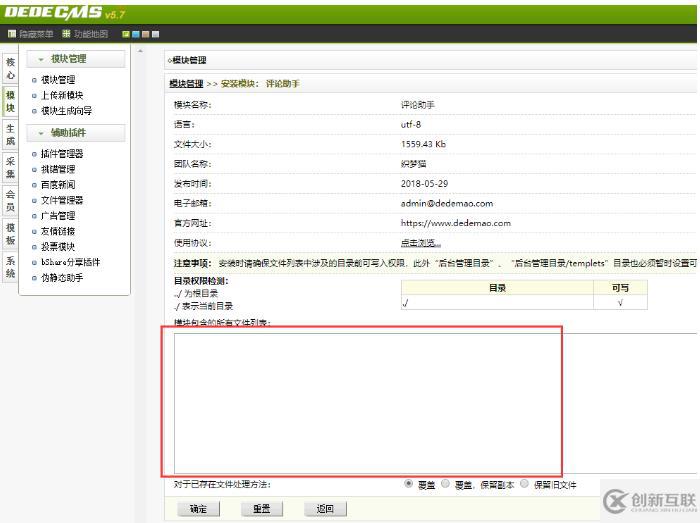
Task: Open 伪静态助手 in the sidebar
Action: tap(62, 278)
